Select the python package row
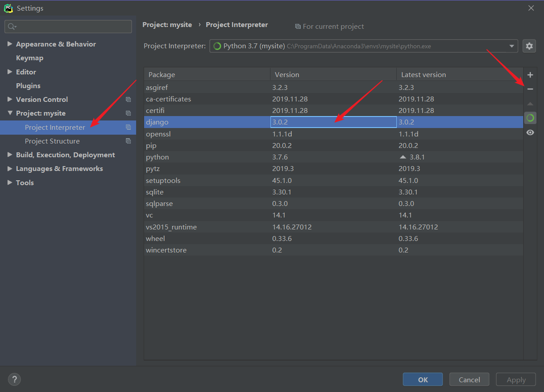The width and height of the screenshot is (544, 392). point(333,157)
